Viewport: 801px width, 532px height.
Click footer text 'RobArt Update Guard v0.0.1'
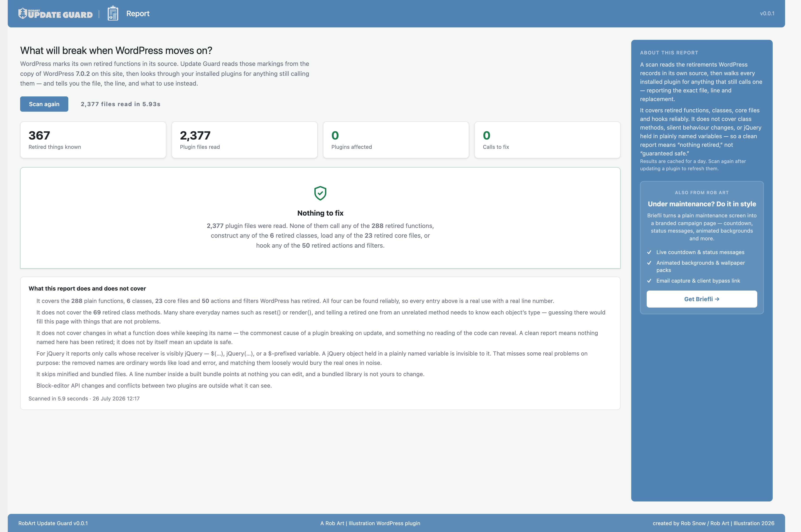tap(53, 523)
